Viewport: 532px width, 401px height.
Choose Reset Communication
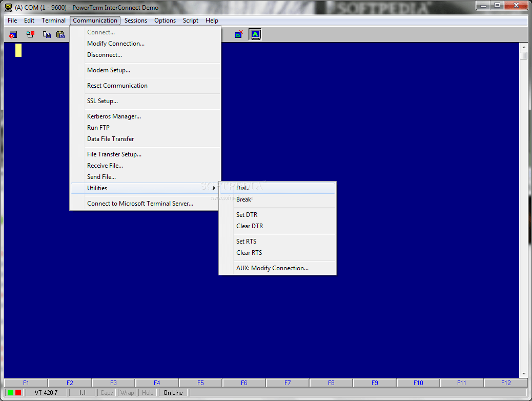(145, 86)
